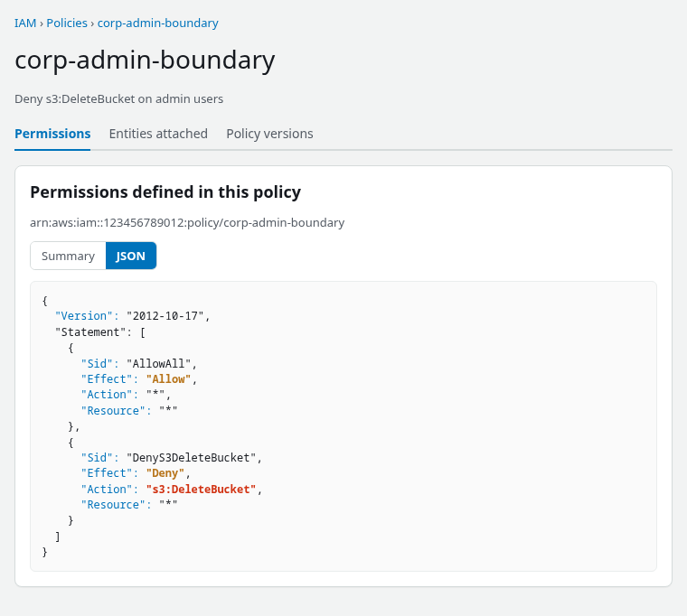
Task: Click 'Permissions defined in this policy' heading
Action: (165, 192)
